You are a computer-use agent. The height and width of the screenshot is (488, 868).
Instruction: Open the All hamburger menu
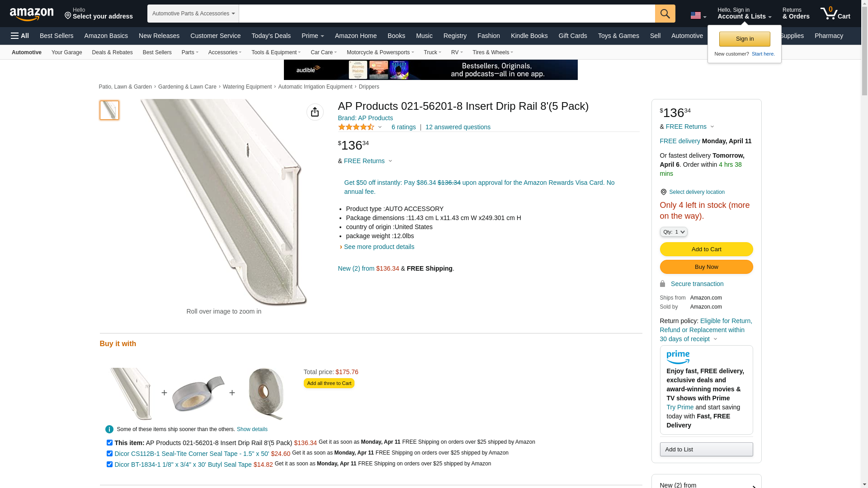[20, 36]
